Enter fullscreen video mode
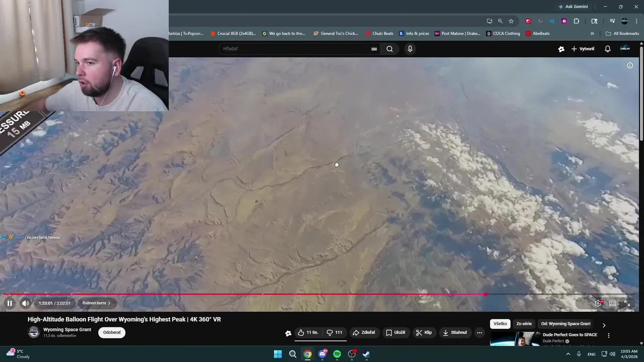 tap(627, 303)
